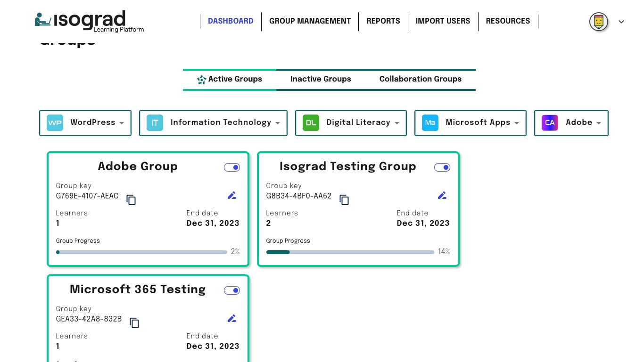Screen dimensions: 644x362
Task: Click the user avatar icon
Action: point(598,21)
